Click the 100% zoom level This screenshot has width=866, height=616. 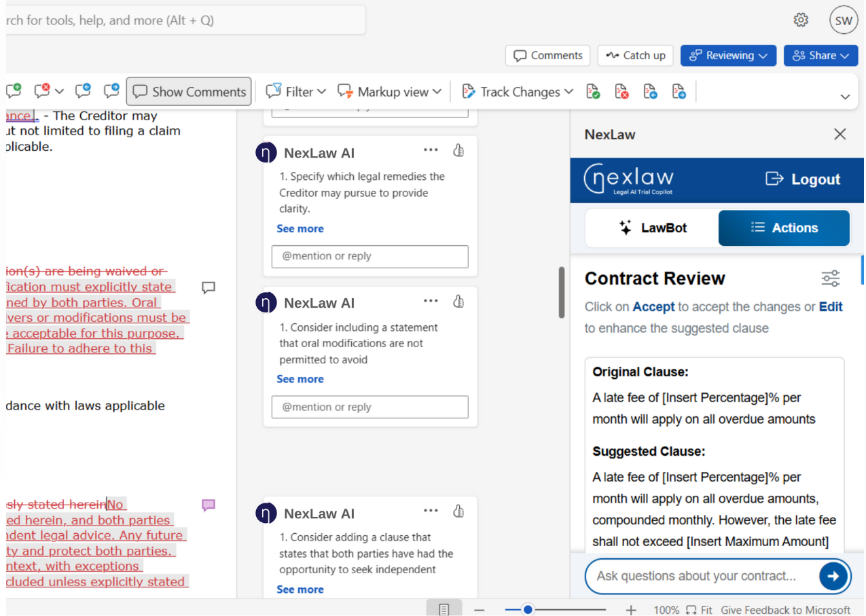coord(666,610)
